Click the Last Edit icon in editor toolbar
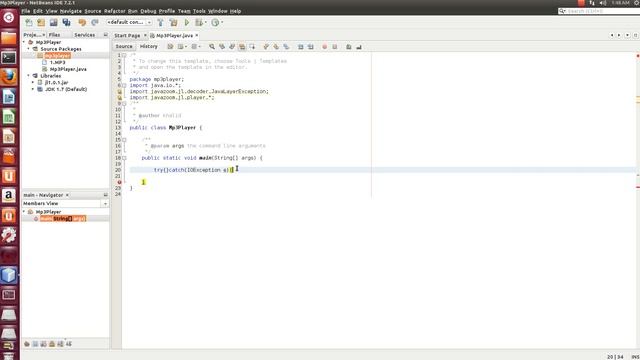Viewport: 640px width, 360px height. click(170, 47)
